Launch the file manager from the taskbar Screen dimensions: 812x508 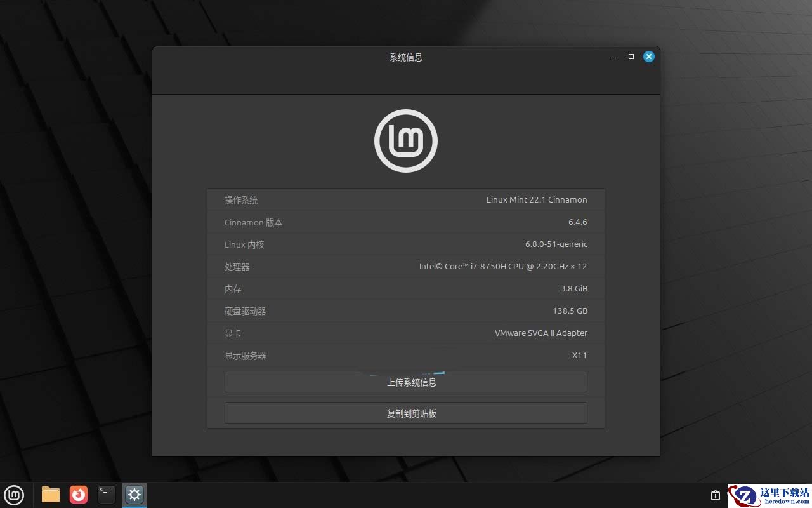[51, 495]
